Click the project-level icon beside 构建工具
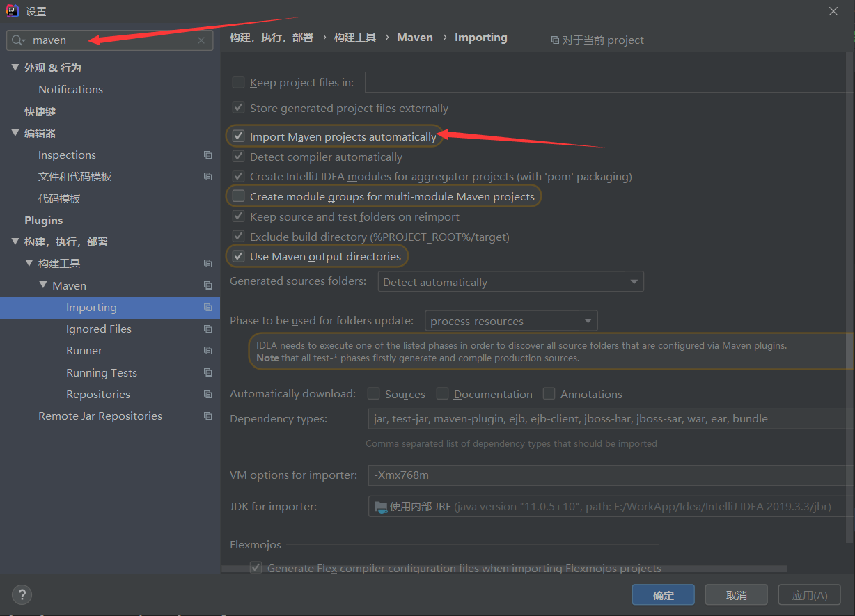Image resolution: width=855 pixels, height=616 pixels. point(207,264)
